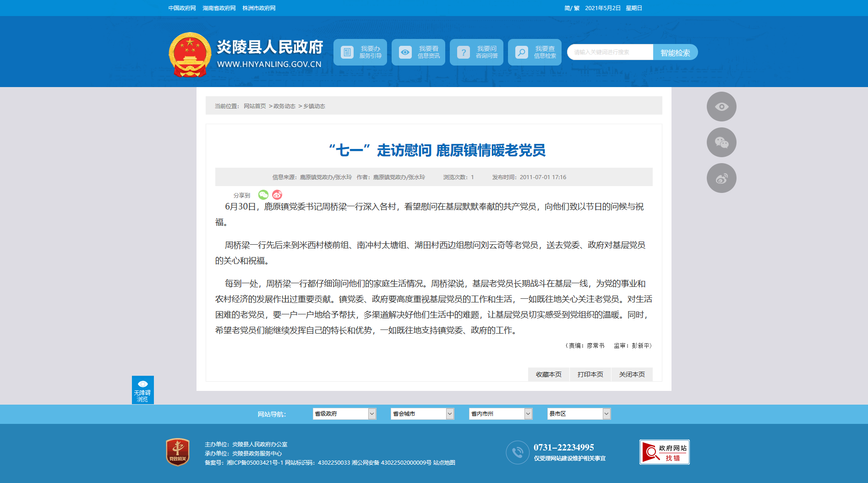Share article via red Weibo icon

(x=277, y=195)
